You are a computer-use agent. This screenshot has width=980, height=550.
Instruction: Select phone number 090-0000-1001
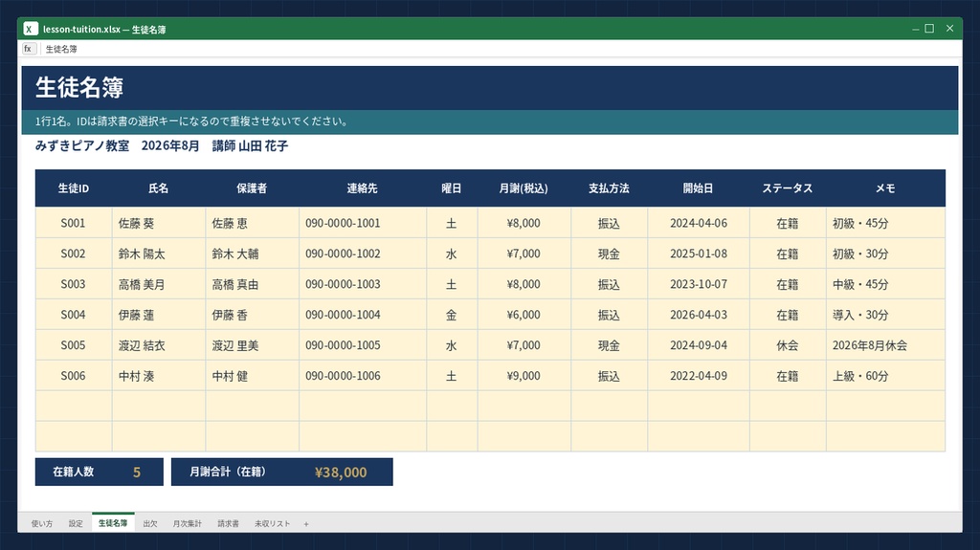tap(363, 223)
